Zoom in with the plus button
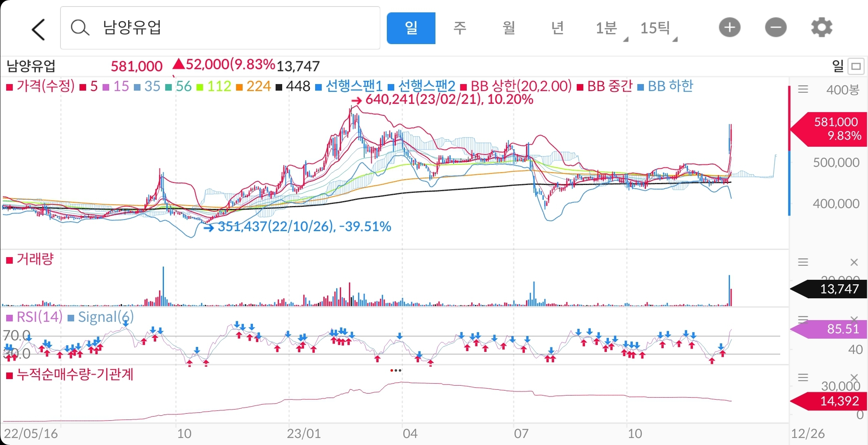This screenshot has height=445, width=868. (730, 28)
